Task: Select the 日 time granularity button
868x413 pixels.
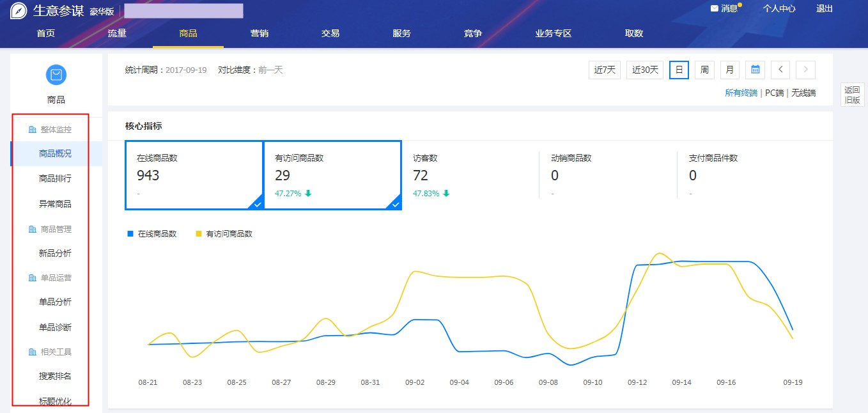Action: [679, 70]
